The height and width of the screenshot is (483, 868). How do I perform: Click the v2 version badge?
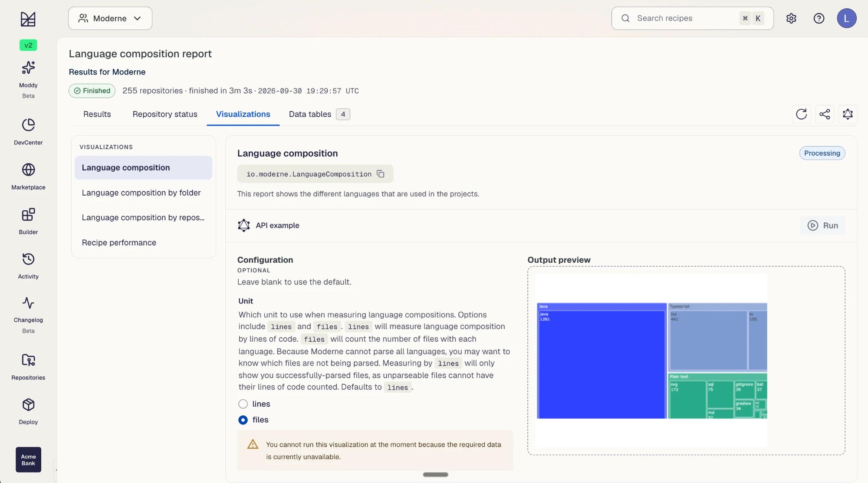tap(28, 45)
